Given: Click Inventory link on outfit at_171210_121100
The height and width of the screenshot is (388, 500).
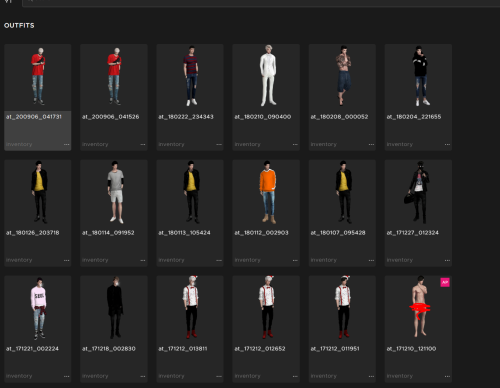Looking at the screenshot, I should pos(400,376).
